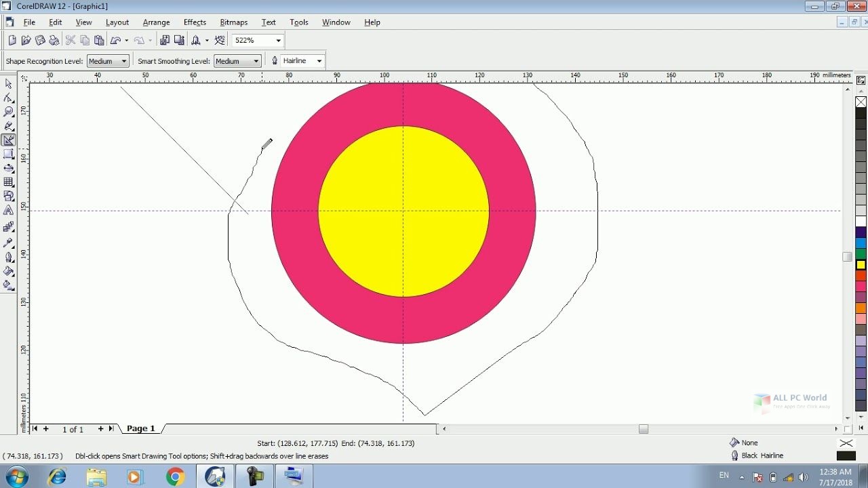Select the Smart Drawing tool

[9, 140]
